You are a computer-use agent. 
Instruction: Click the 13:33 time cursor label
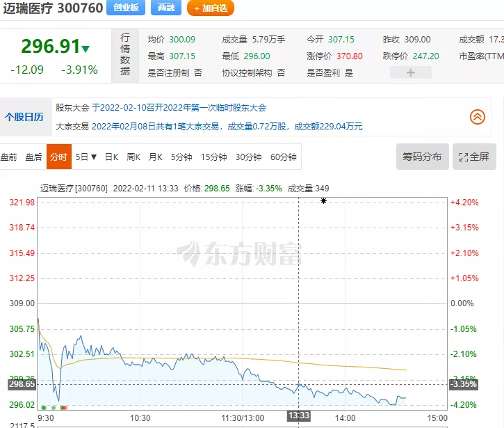click(299, 415)
